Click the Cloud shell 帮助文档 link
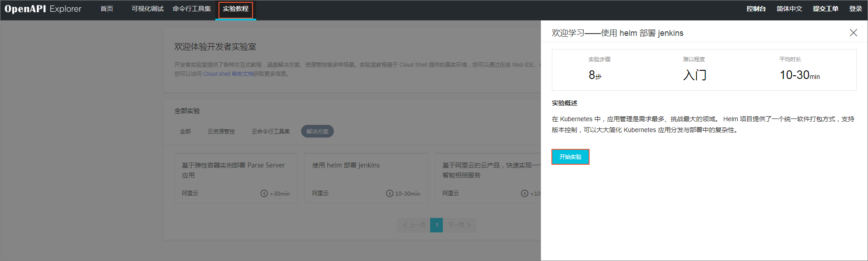 coord(228,74)
